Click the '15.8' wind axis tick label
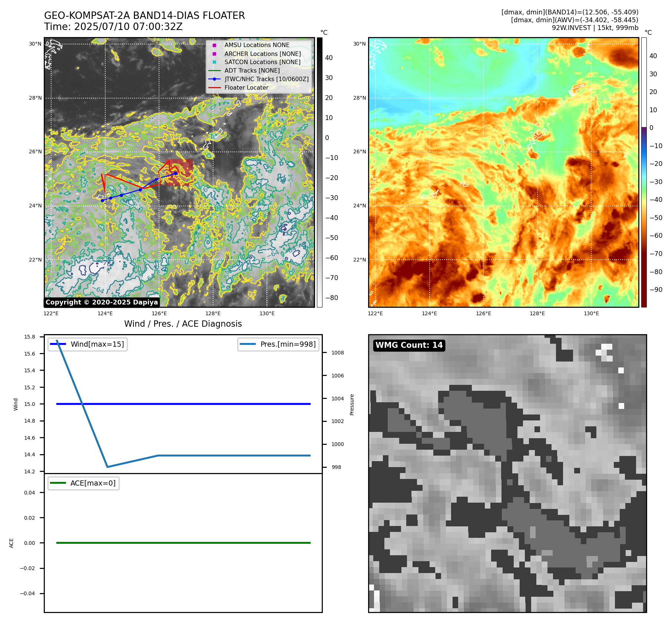 click(30, 337)
